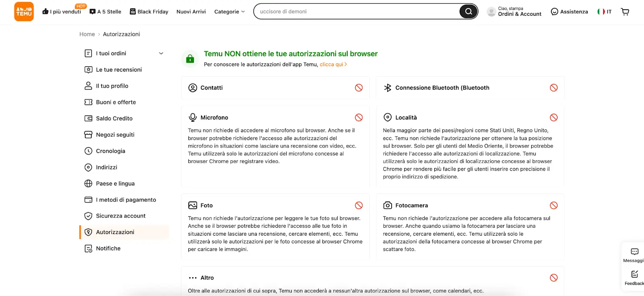Click the 'clicca qui' link
644x296 pixels.
click(x=333, y=64)
